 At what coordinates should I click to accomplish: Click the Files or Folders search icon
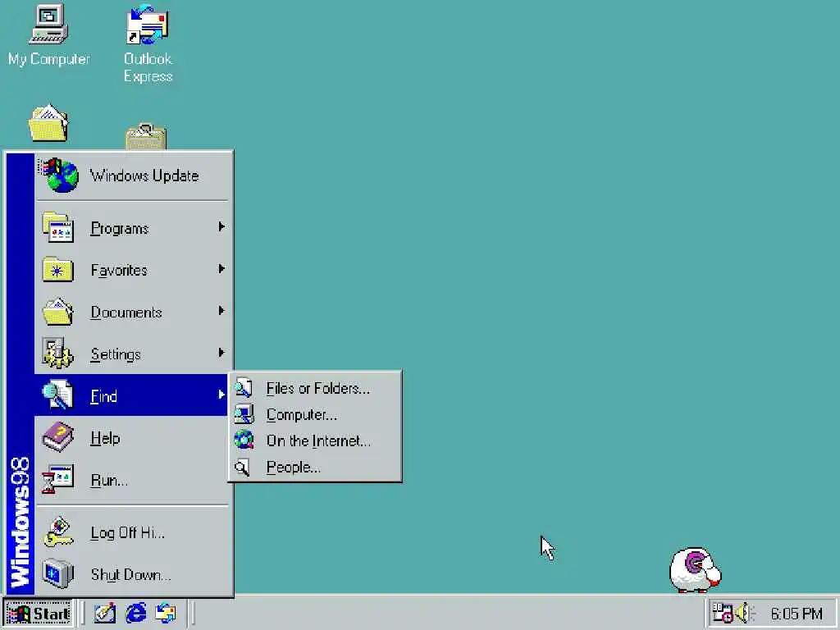point(244,387)
